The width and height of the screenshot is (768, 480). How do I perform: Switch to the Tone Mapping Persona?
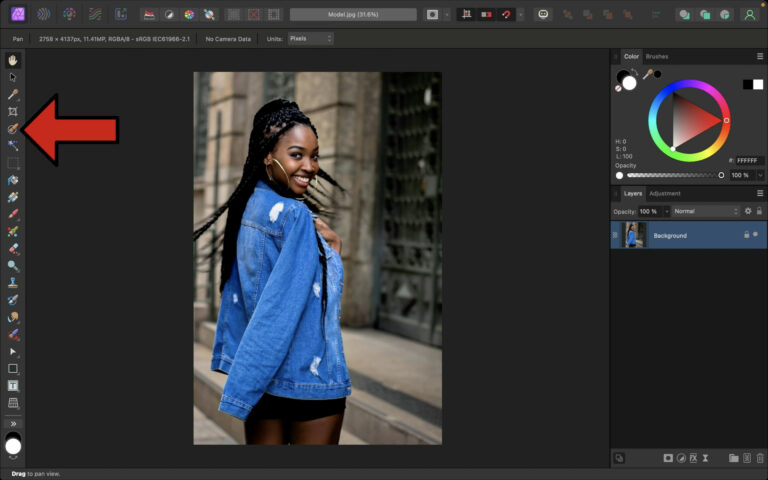tap(95, 14)
